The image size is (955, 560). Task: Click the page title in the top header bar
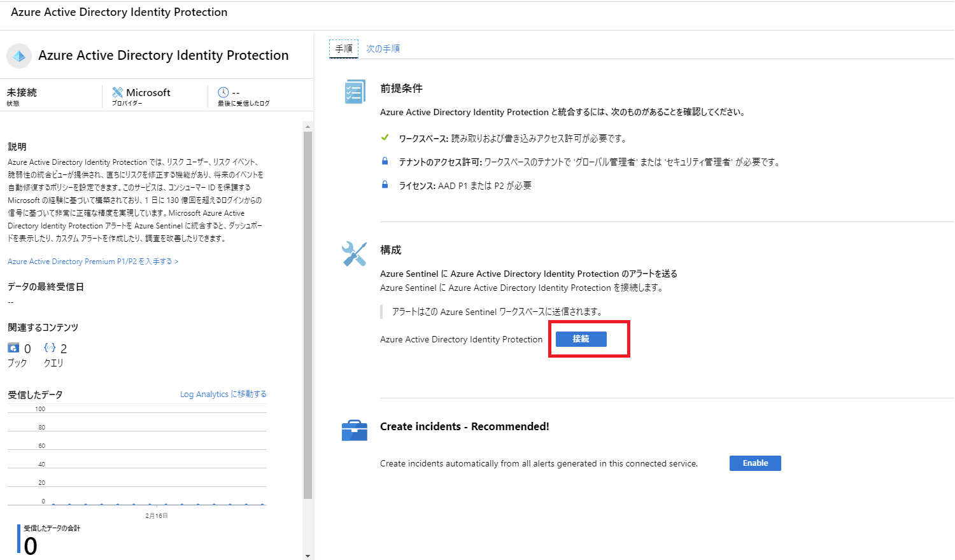point(119,12)
